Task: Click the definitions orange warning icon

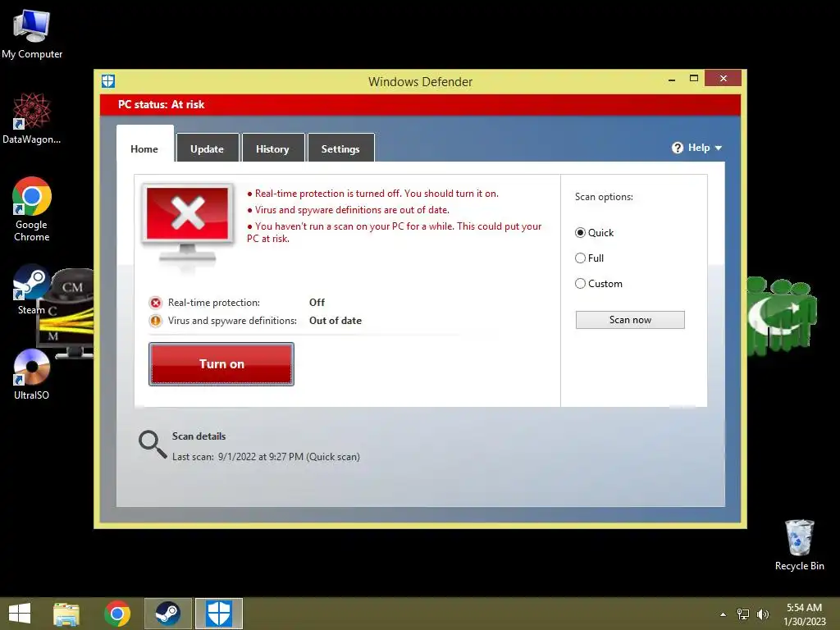Action: click(x=155, y=321)
